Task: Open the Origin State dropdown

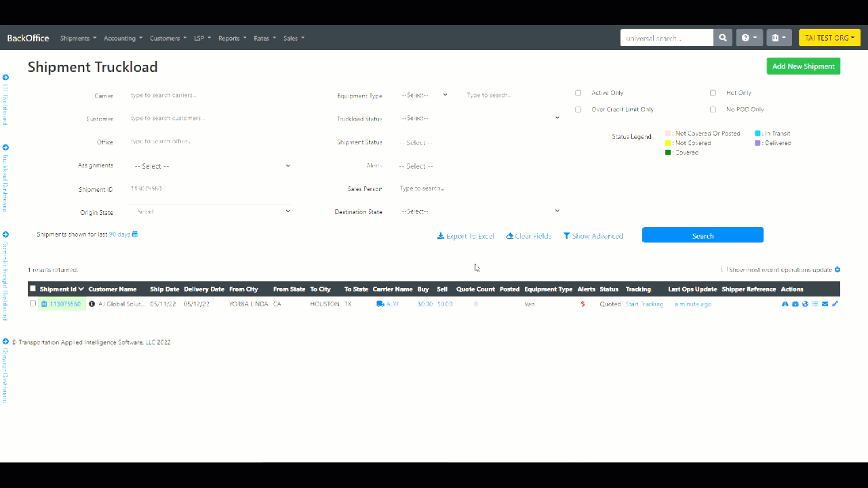Action: [x=211, y=211]
